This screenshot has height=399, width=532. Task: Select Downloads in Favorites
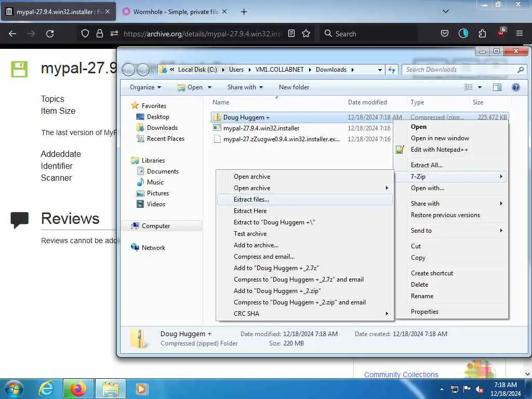tap(162, 128)
